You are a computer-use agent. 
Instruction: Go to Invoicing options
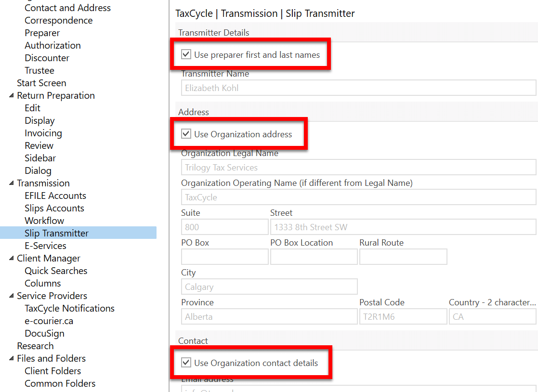coord(43,133)
